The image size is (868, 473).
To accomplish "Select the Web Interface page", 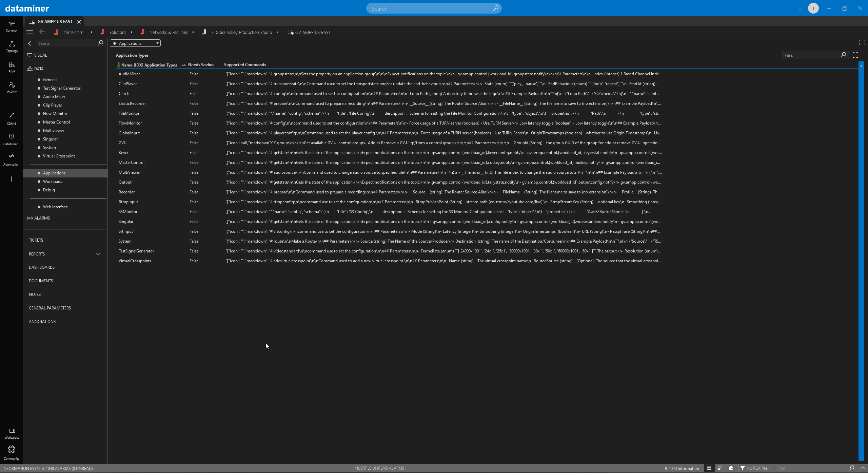I will tap(55, 207).
